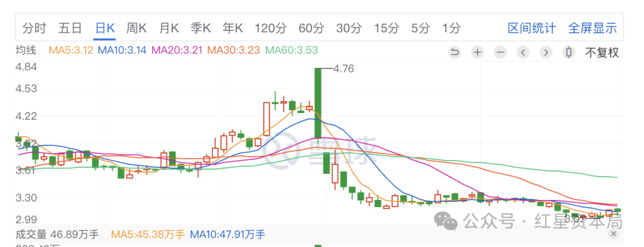The height and width of the screenshot is (247, 644).
Task: Select the 五日 tab
Action: coord(70,28)
